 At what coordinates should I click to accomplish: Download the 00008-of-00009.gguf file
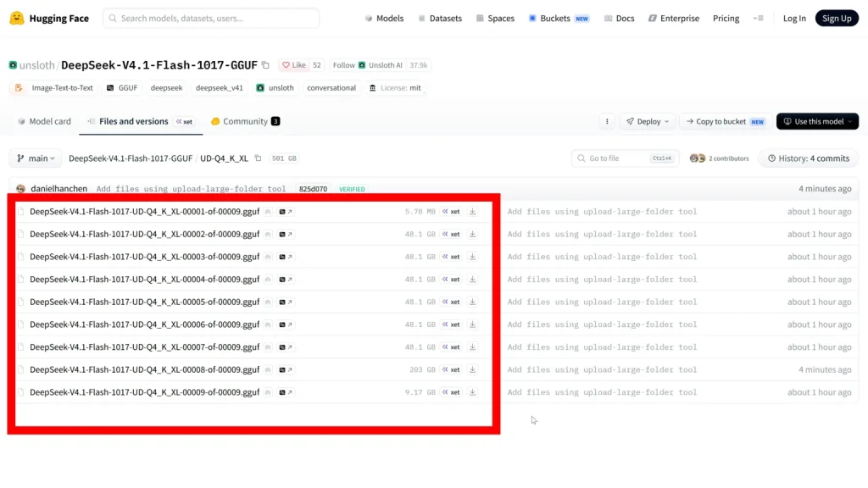pos(472,369)
